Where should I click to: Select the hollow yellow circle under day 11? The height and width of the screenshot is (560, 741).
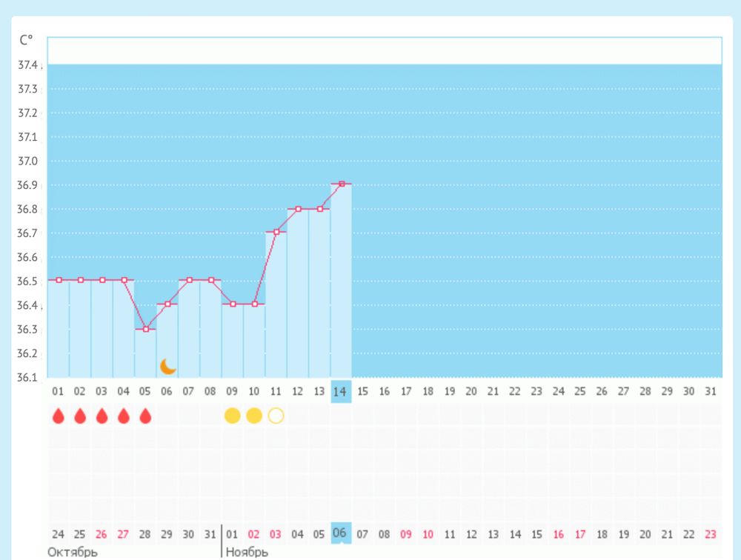click(276, 416)
